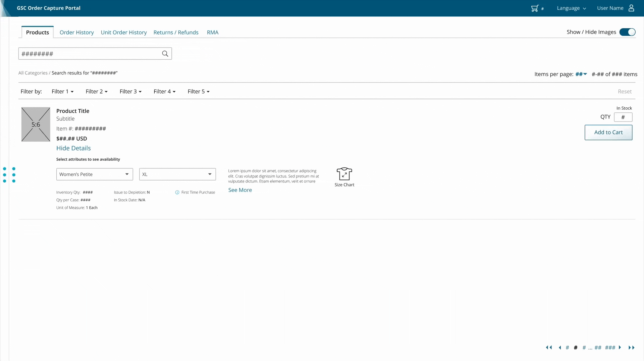
Task: Go to the first numbered page link '#'
Action: click(x=567, y=348)
